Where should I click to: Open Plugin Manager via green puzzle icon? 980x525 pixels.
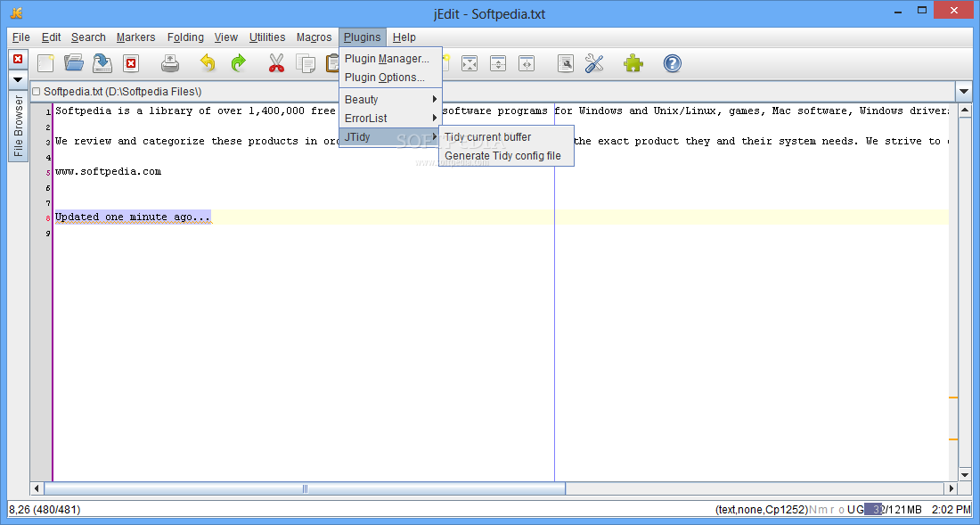coord(633,63)
